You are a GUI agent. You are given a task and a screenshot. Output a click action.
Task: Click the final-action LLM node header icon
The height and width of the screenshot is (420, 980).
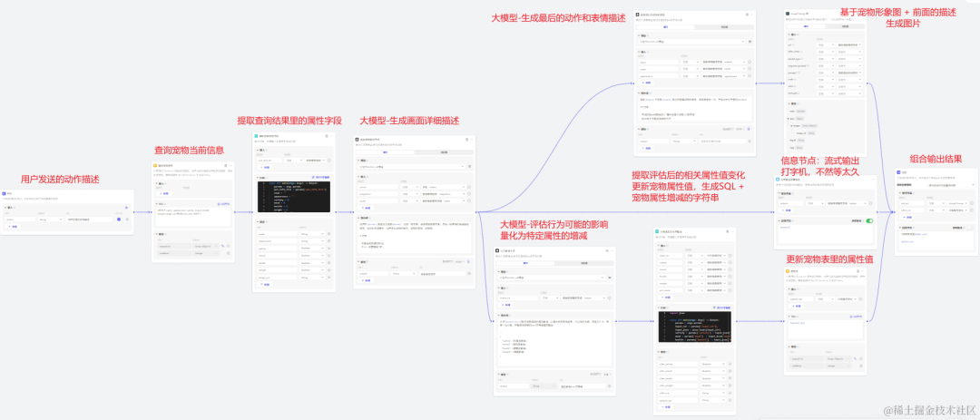pos(638,15)
